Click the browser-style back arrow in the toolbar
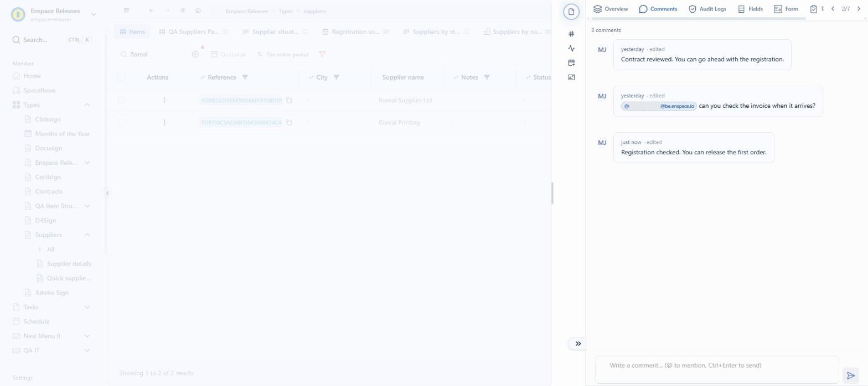The height and width of the screenshot is (386, 868). click(x=152, y=11)
